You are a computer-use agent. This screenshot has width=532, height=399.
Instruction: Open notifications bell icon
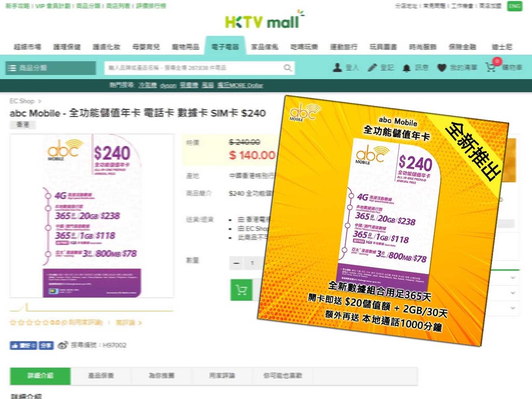click(x=406, y=68)
